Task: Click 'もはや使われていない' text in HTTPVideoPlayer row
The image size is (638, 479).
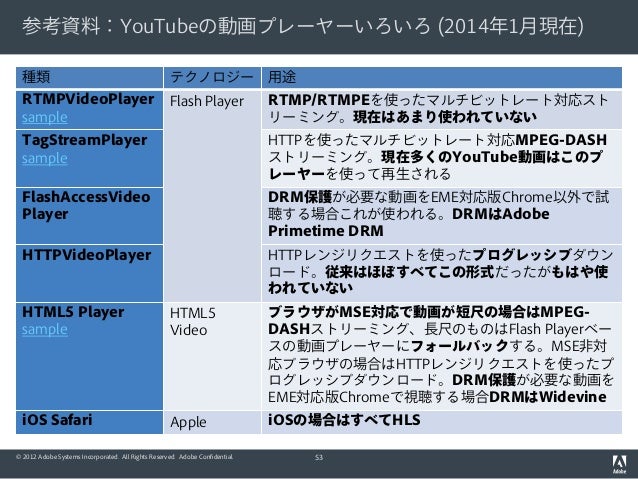Action: point(438,280)
